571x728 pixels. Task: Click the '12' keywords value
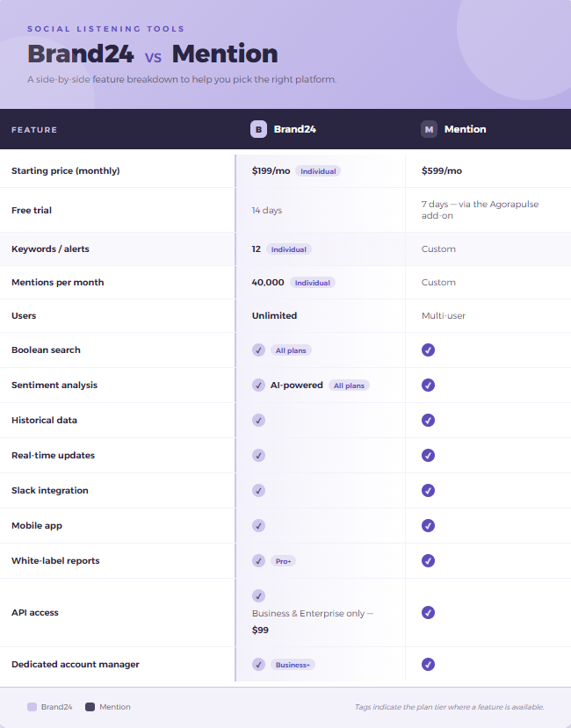(x=256, y=249)
